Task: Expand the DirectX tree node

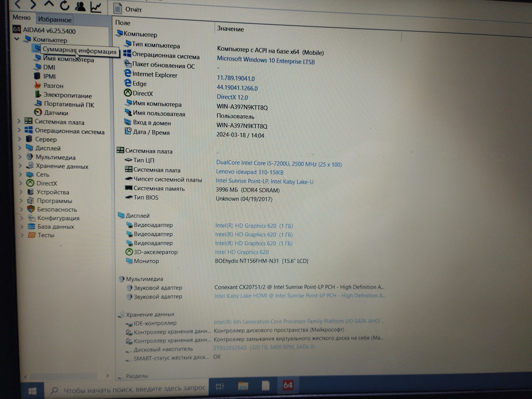Action: [21, 183]
